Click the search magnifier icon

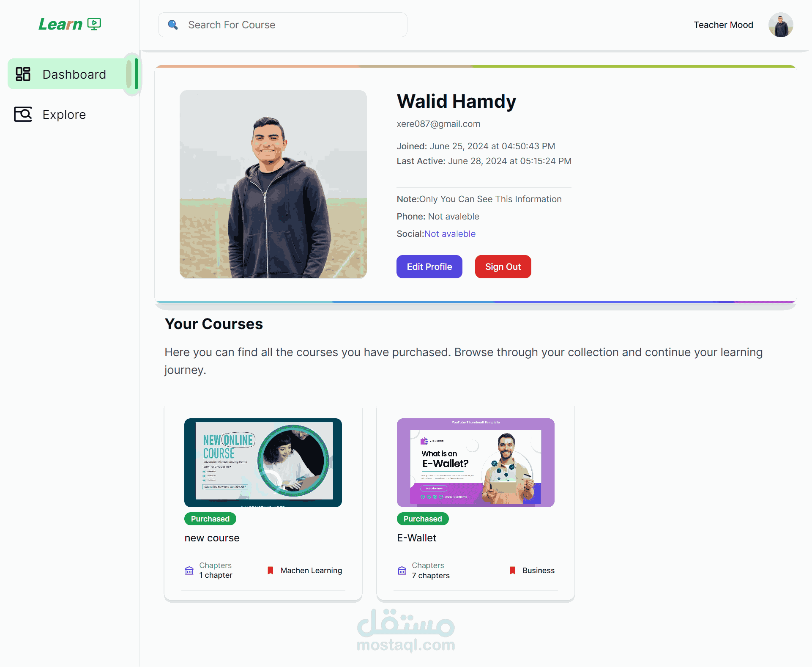[172, 25]
